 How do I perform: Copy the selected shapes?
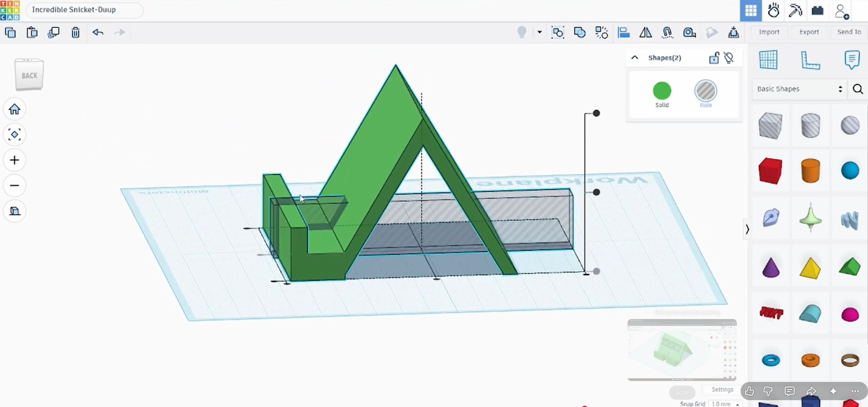(x=10, y=32)
